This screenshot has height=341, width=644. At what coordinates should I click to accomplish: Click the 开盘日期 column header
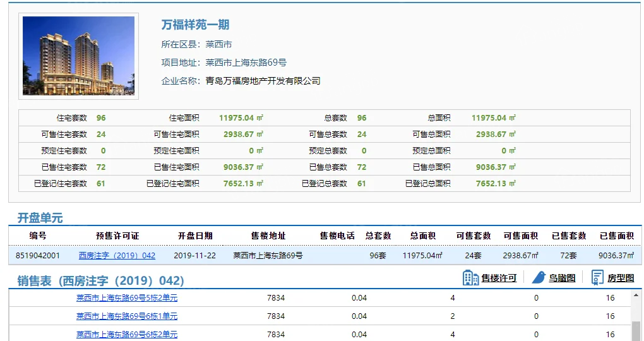pos(195,236)
